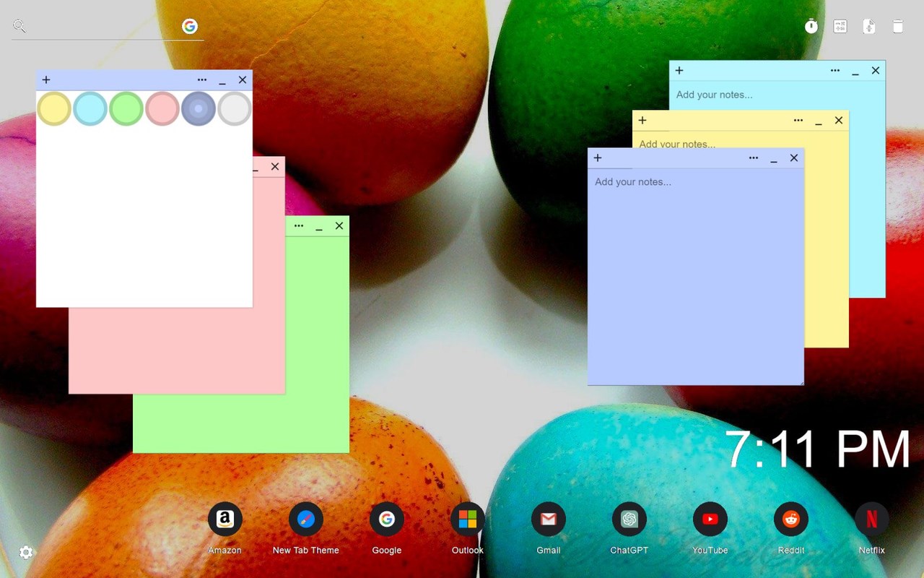Open the New Tab Theme shortcut

[306, 519]
